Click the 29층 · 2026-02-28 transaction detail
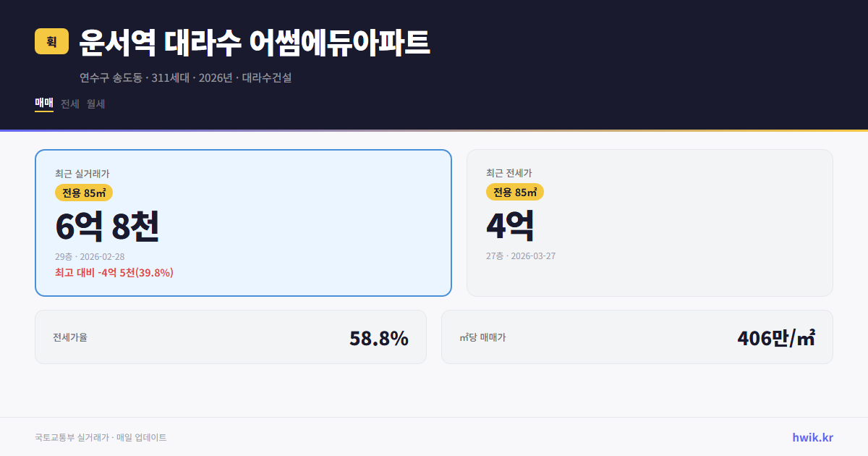This screenshot has height=456, width=868. pyautogui.click(x=89, y=256)
